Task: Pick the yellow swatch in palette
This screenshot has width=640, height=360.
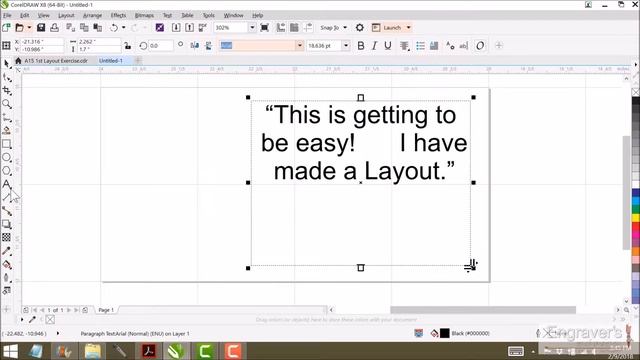Action: coord(636,218)
